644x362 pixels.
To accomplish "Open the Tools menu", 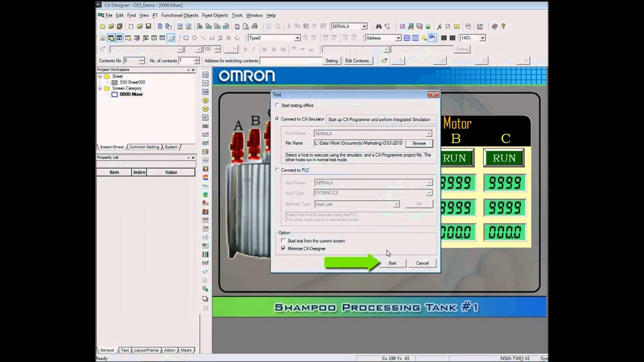I will (237, 16).
